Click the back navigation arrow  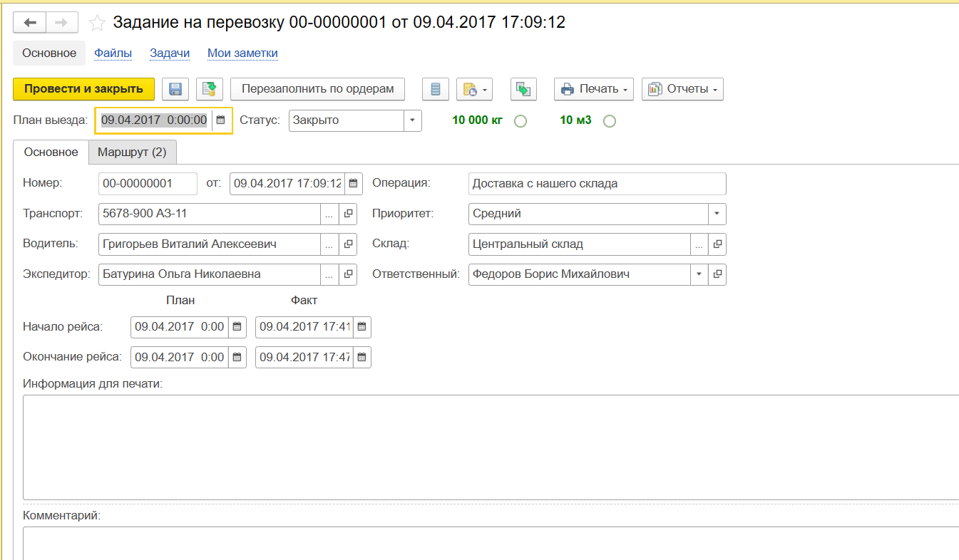(x=30, y=23)
